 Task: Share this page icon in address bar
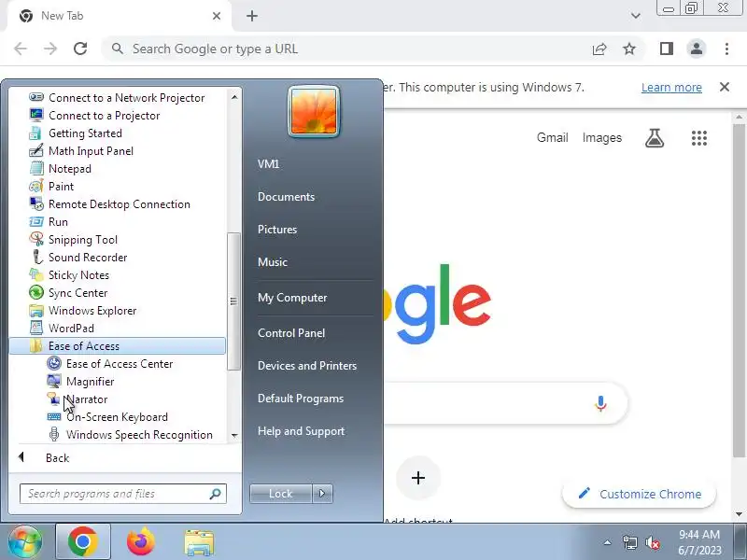click(599, 49)
